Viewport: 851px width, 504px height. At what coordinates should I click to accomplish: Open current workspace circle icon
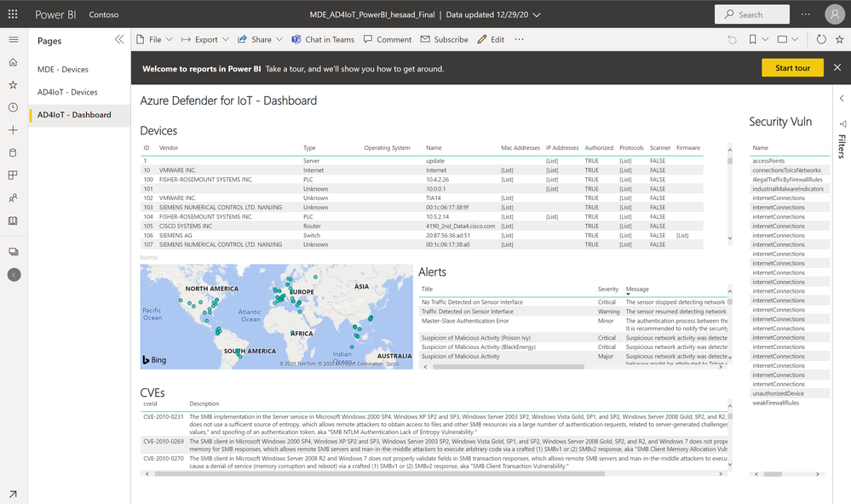[x=14, y=275]
